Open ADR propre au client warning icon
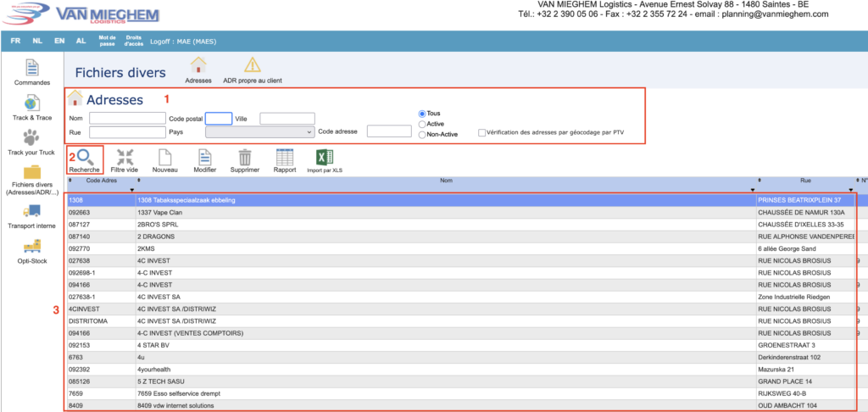 pyautogui.click(x=252, y=65)
